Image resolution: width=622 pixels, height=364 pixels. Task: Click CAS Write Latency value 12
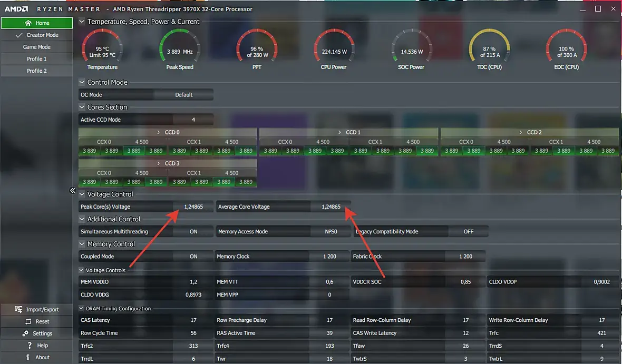tap(465, 333)
